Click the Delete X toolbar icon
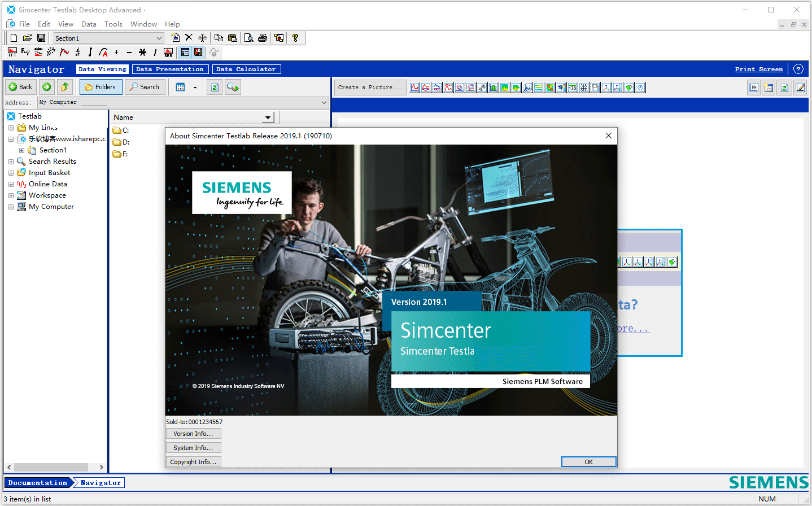The width and height of the screenshot is (812, 506). point(189,38)
